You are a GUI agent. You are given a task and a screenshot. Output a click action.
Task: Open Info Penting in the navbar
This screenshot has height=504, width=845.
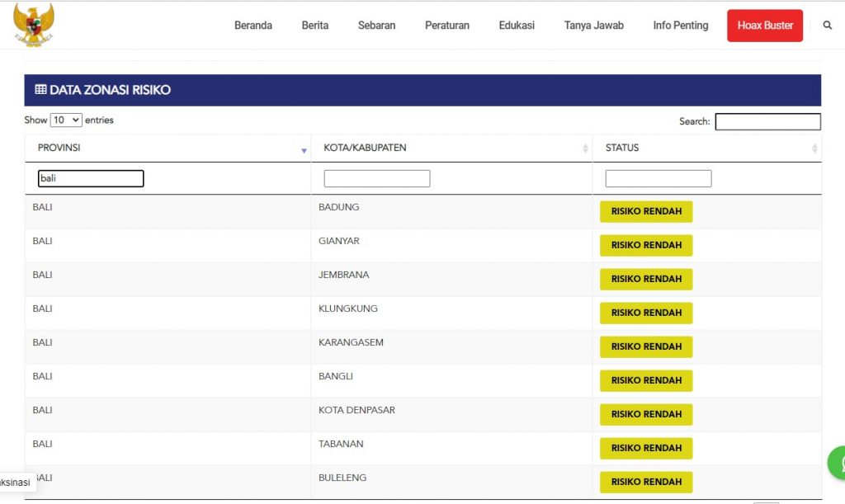680,26
